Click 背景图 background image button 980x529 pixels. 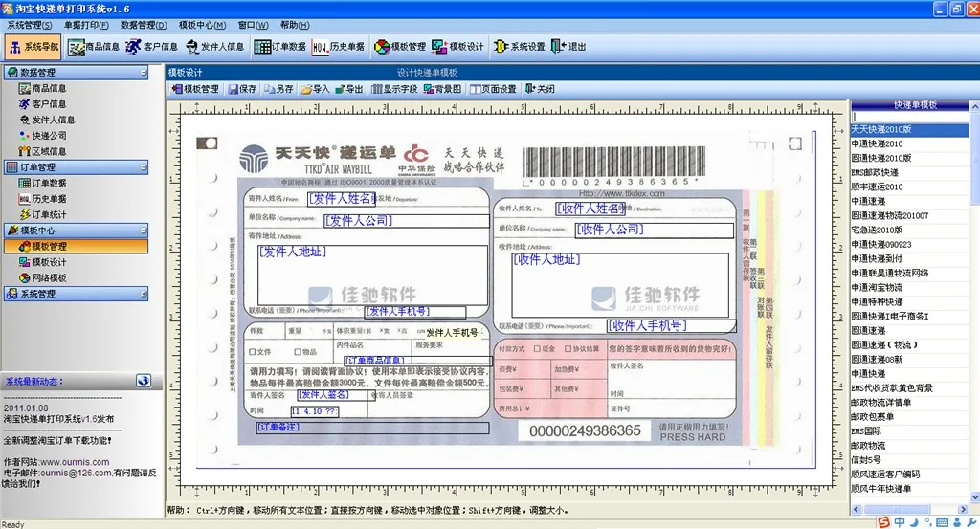(x=442, y=89)
